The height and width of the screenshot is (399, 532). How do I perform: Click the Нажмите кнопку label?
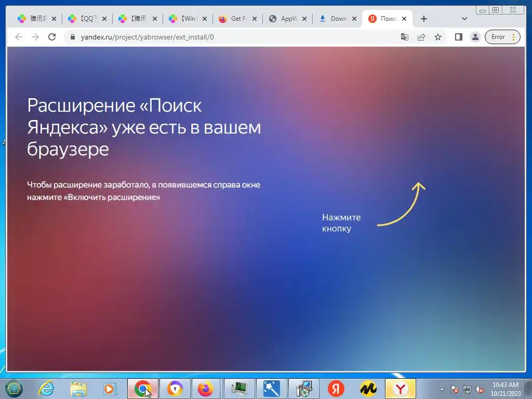point(341,223)
